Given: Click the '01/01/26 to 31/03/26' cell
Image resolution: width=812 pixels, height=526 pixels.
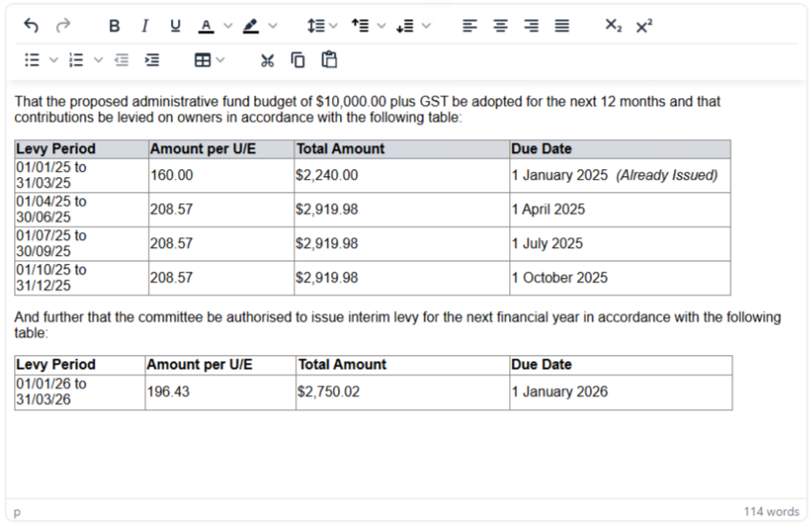Looking at the screenshot, I should [x=80, y=392].
